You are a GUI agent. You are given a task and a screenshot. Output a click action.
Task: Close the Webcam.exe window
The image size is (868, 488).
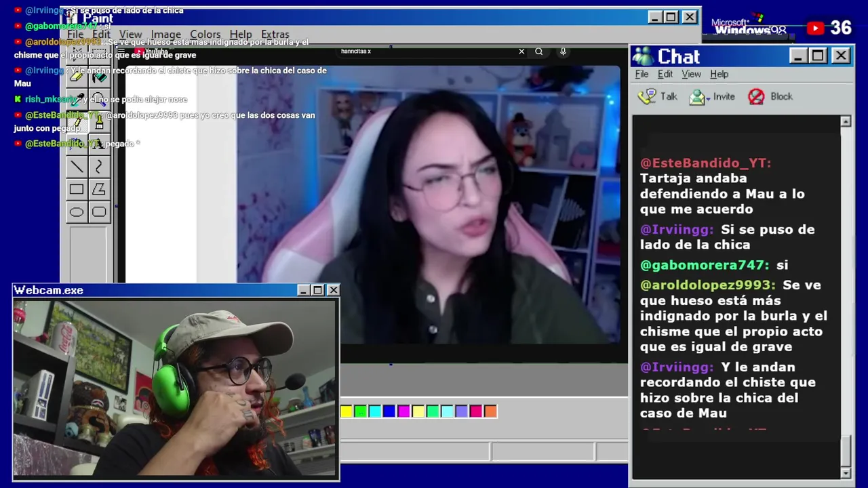pyautogui.click(x=333, y=290)
